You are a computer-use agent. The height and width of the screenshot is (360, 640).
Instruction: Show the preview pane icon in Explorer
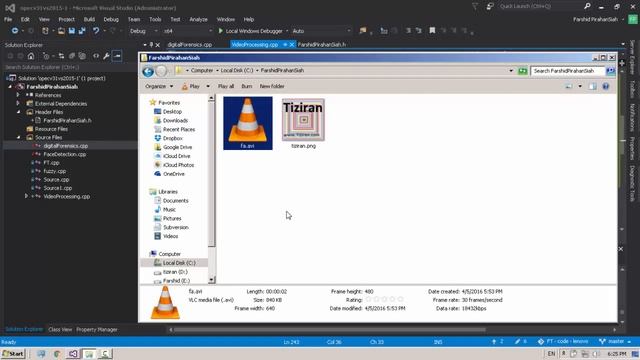pyautogui.click(x=592, y=86)
